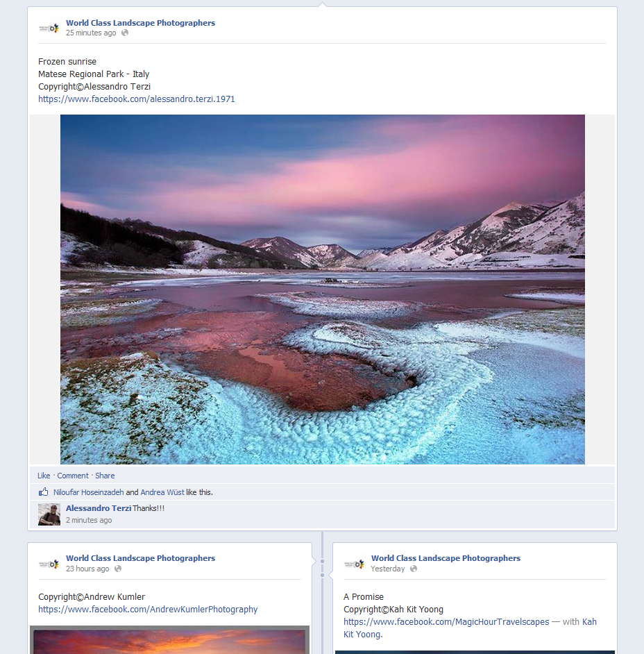Click thumbs-up icon in likes row
This screenshot has width=644, height=654.
(x=43, y=492)
